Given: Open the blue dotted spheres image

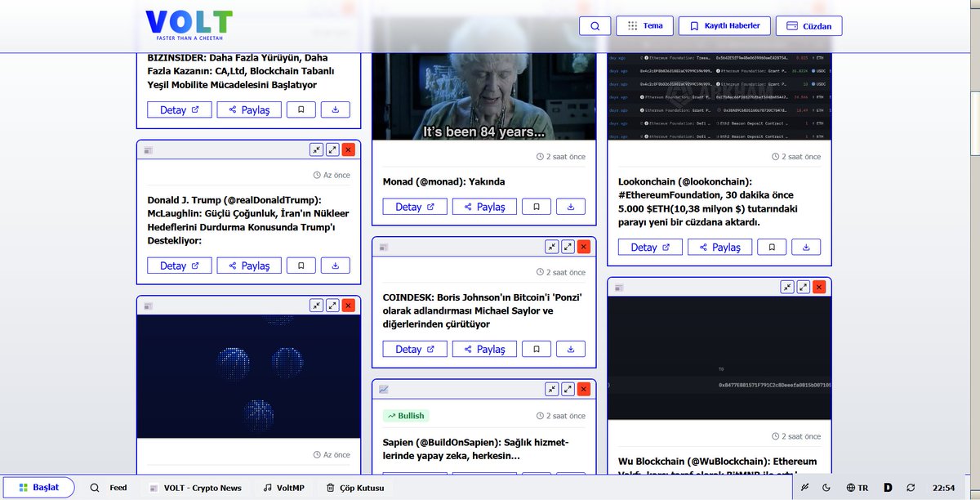Looking at the screenshot, I should [248, 377].
